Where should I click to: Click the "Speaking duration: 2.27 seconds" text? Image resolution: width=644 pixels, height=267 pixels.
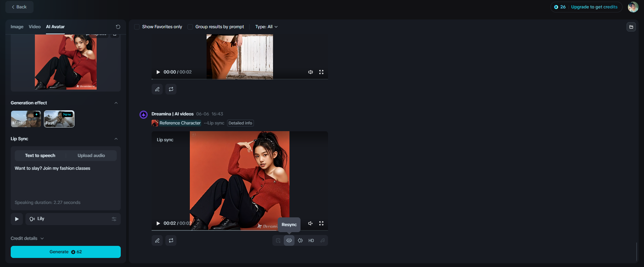tap(48, 203)
